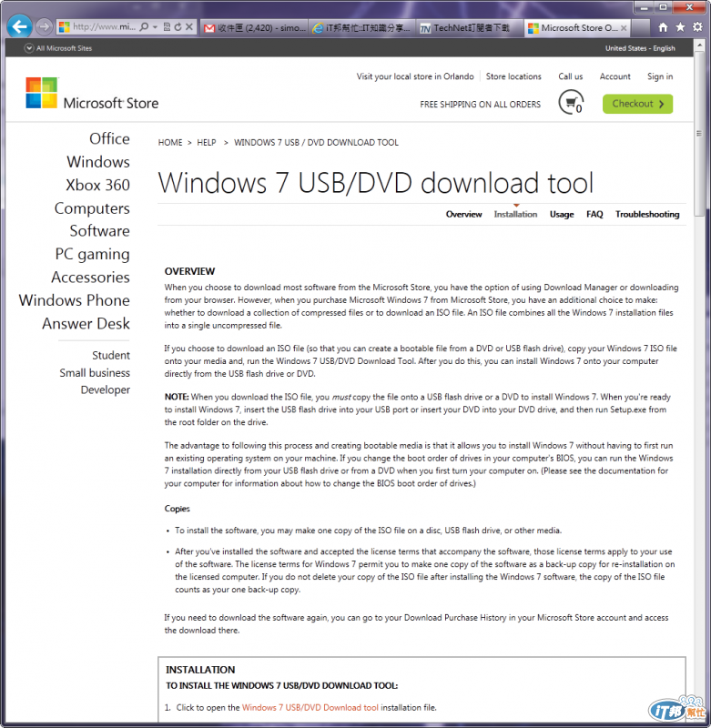Refresh the page with the reload icon
711x728 pixels.
click(x=178, y=27)
